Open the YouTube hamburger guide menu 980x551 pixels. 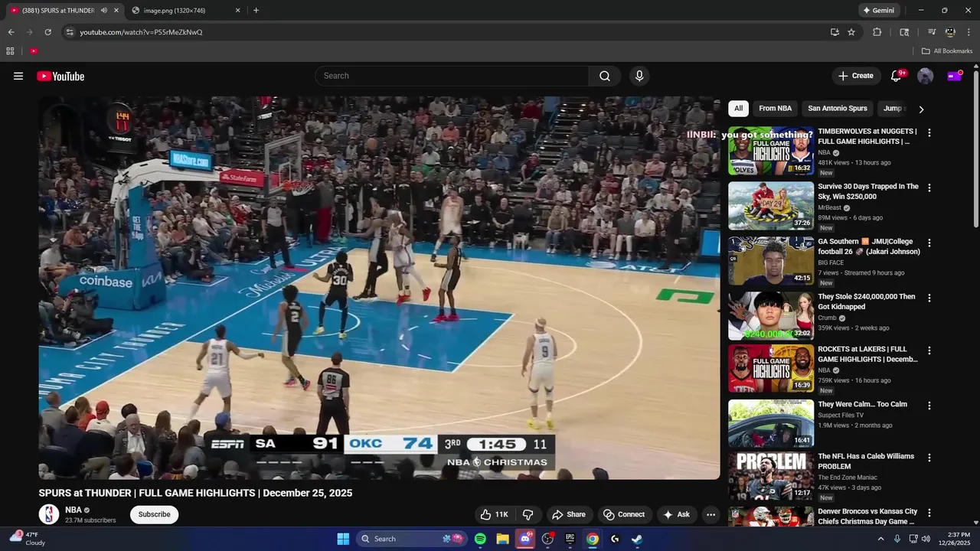pos(18,76)
